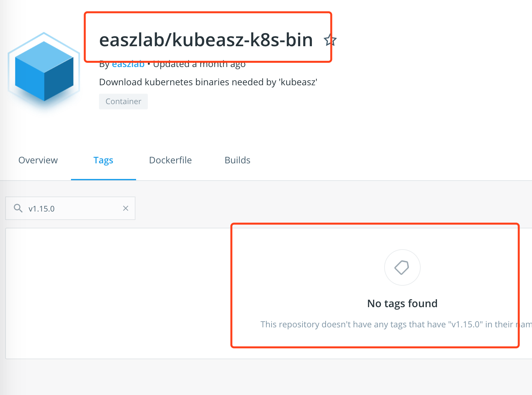Viewport: 532px width, 395px height.
Task: Click the X to clear the tag search
Action: [126, 208]
